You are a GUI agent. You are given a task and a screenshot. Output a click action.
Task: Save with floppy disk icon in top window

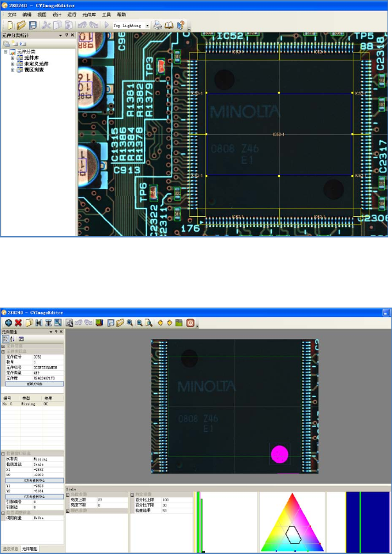(x=33, y=25)
